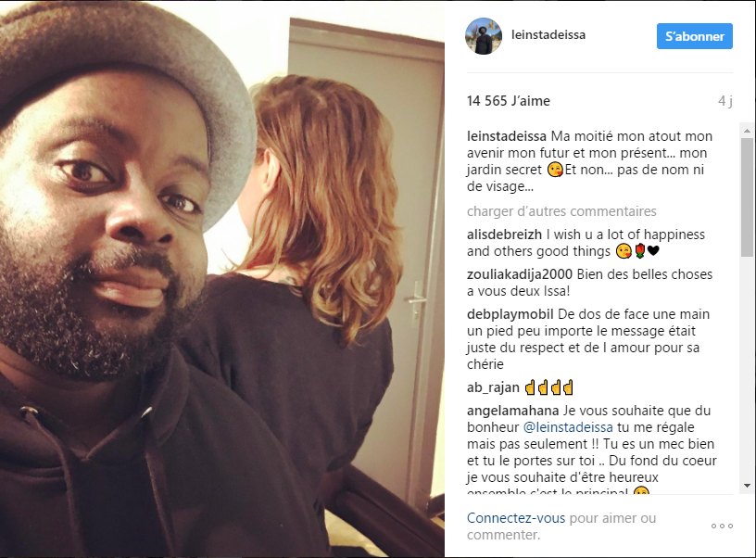756x558 pixels.
Task: Click leinstadeissa username in the caption
Action: pyautogui.click(x=506, y=136)
